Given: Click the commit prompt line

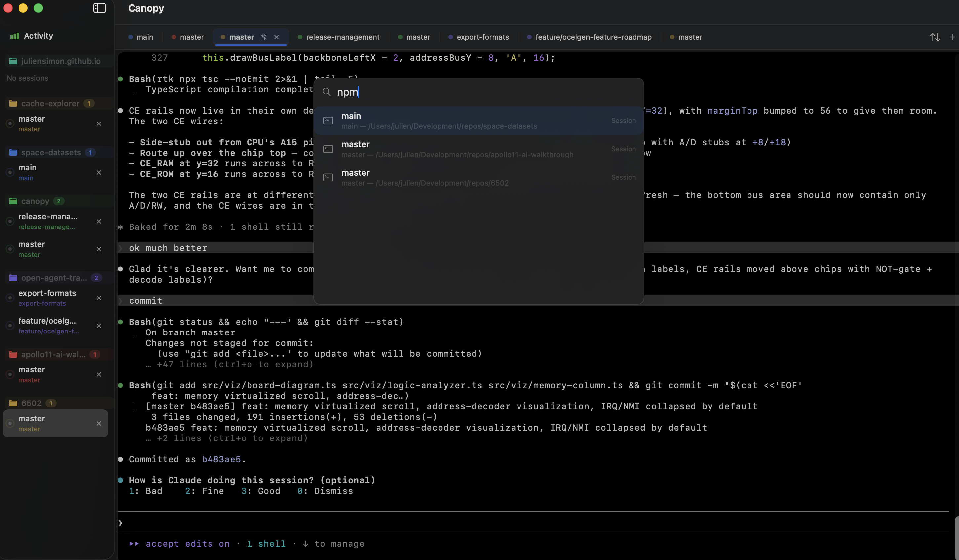Looking at the screenshot, I should click(x=145, y=301).
